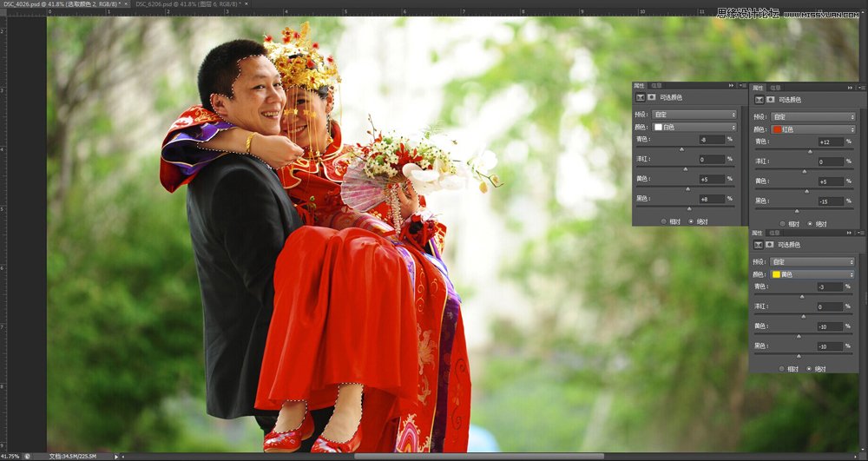Viewport: 868px width, 461px height.
Task: Select the 信息 tab in Red color panel
Action: coord(775,88)
